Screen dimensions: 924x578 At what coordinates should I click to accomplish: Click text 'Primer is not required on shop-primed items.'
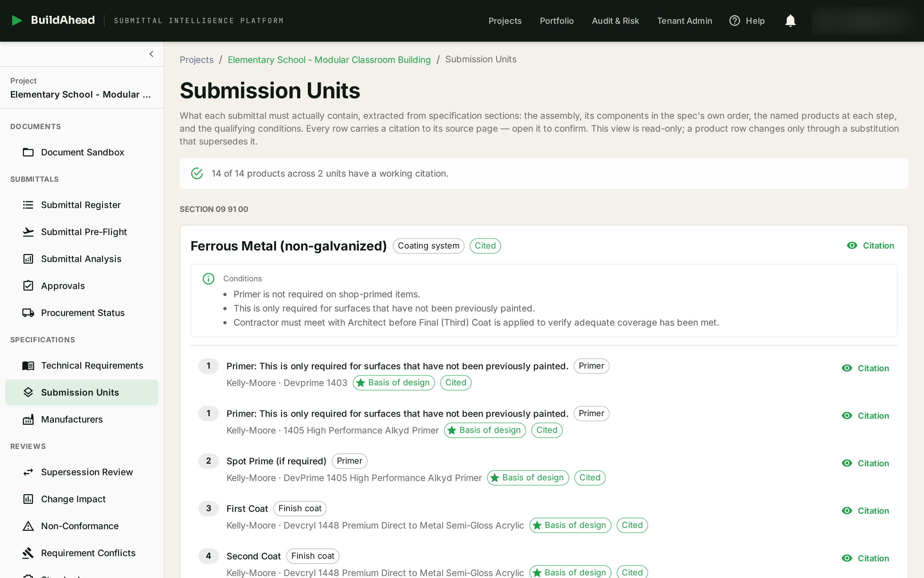[x=327, y=294]
